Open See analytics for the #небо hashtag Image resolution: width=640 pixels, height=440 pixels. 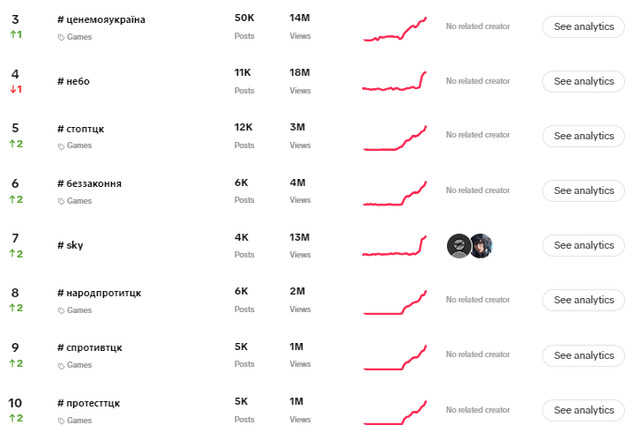pos(583,81)
